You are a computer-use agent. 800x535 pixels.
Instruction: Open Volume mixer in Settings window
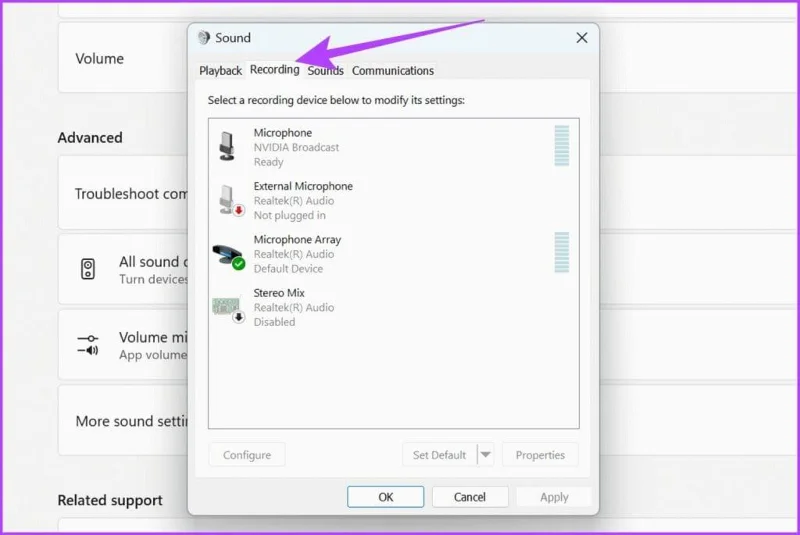pyautogui.click(x=123, y=345)
